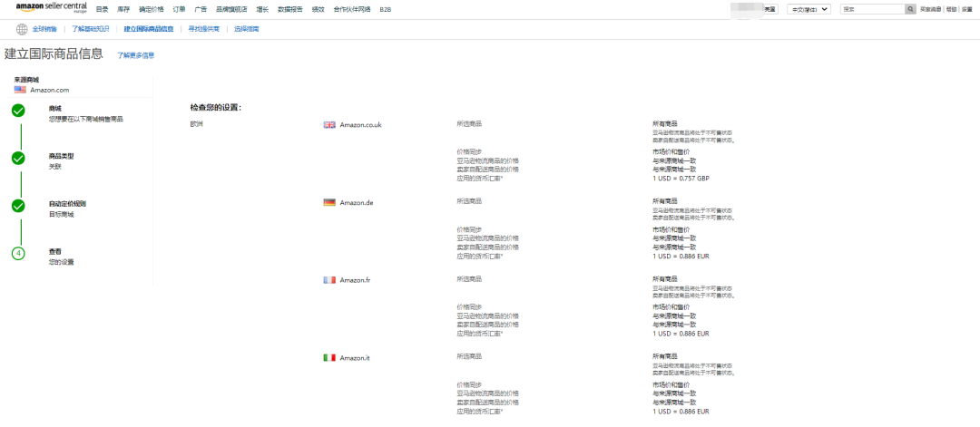Click the "1 USD = 0.757 GBP" exchange rate

681,179
